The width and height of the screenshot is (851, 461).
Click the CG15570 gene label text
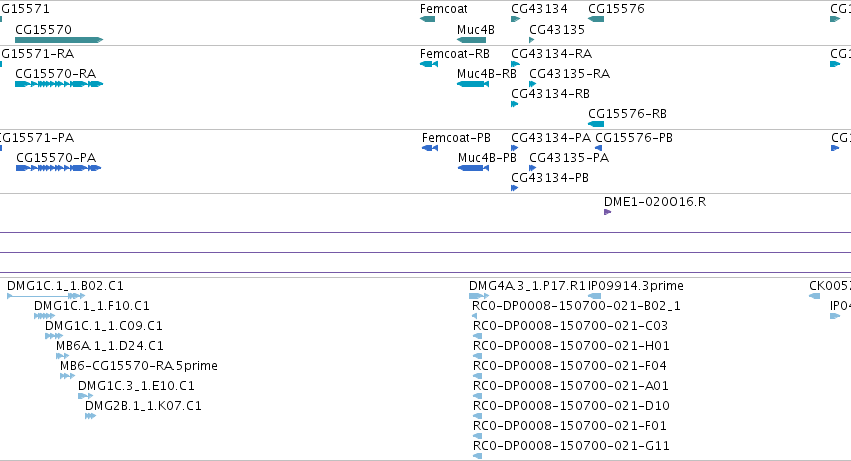(x=43, y=30)
